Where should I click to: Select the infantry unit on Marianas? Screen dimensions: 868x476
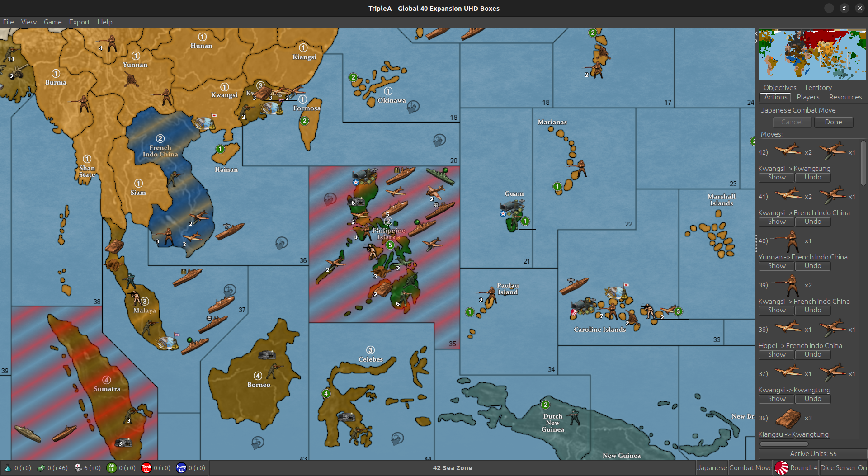pyautogui.click(x=579, y=168)
